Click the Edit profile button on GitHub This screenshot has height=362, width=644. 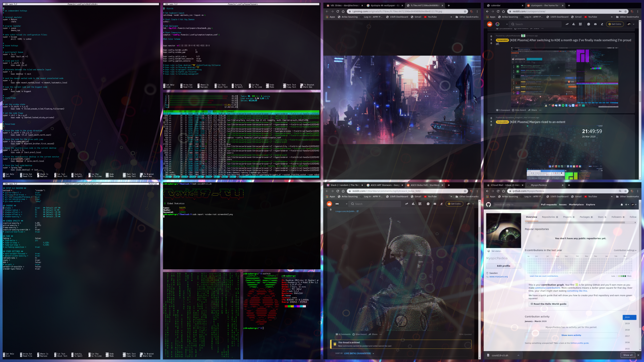tap(503, 266)
